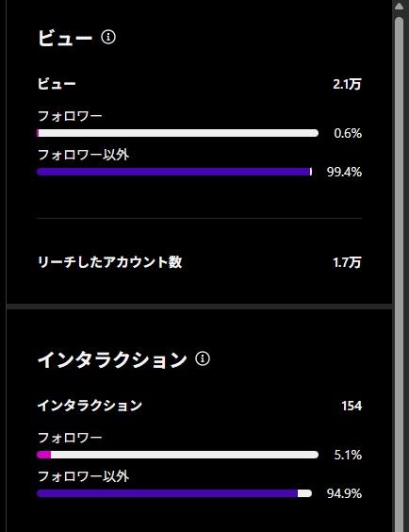Click the フォロワー label under ビュー
The image size is (409, 532).
[x=70, y=116]
